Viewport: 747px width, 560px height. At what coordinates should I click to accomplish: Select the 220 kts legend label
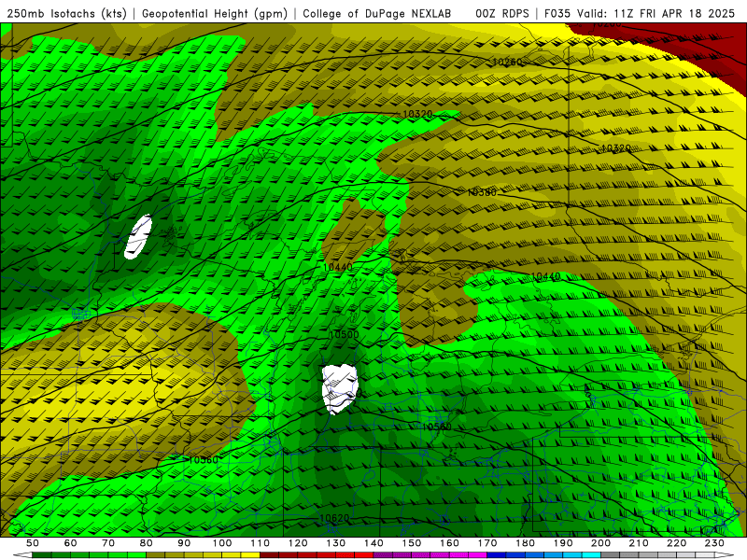click(x=676, y=543)
